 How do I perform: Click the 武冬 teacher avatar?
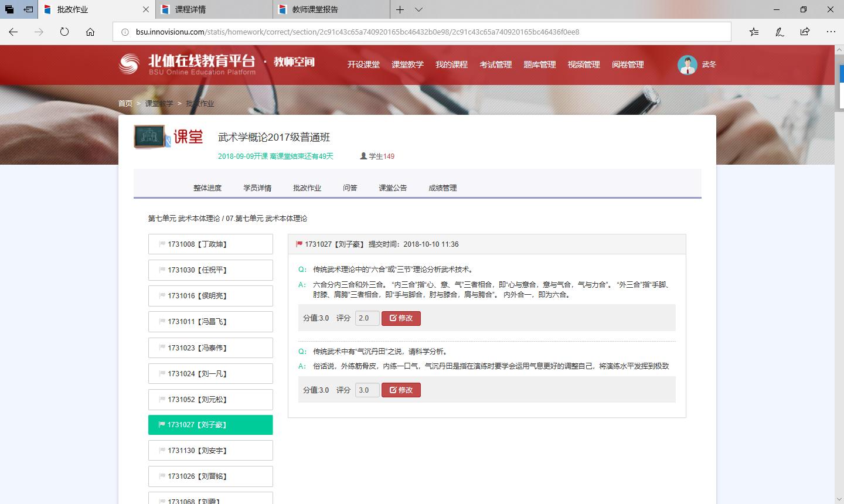tap(686, 64)
